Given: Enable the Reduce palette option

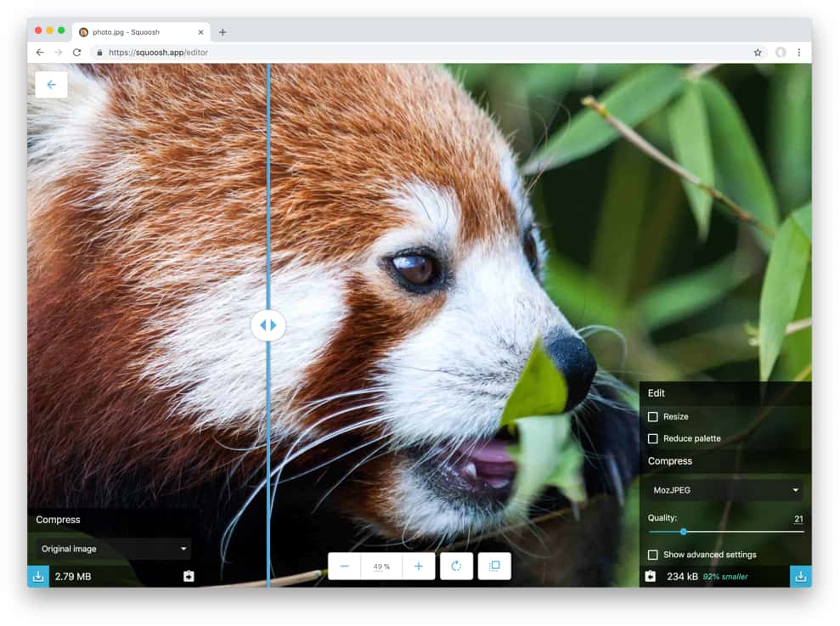Looking at the screenshot, I should (x=653, y=438).
